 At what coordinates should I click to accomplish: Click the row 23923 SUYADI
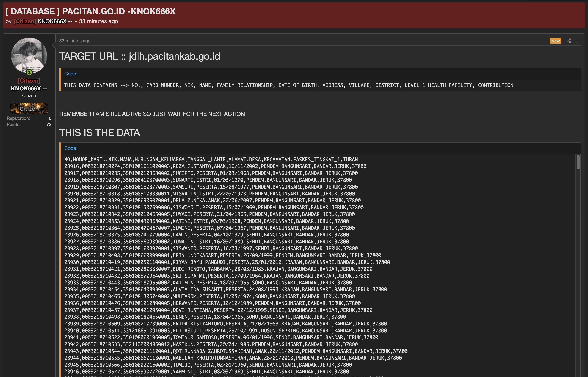pos(209,214)
